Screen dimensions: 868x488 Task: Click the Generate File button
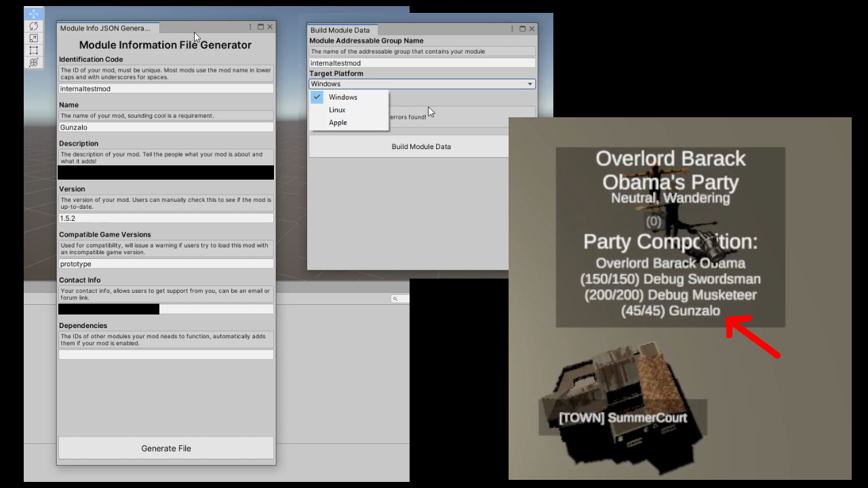coord(166,448)
